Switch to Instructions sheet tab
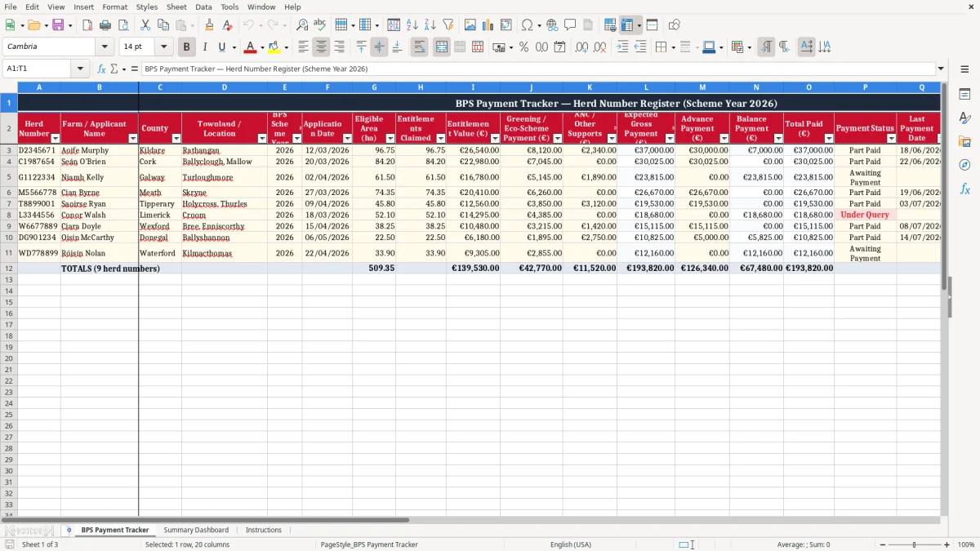 264,530
